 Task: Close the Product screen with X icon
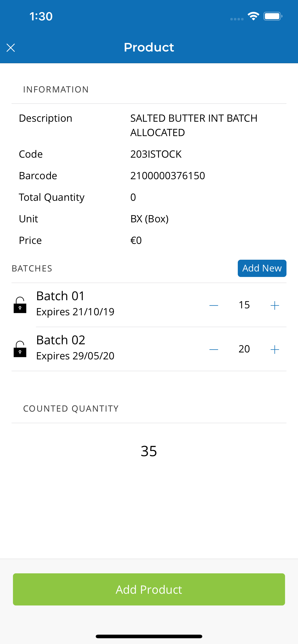[x=11, y=47]
